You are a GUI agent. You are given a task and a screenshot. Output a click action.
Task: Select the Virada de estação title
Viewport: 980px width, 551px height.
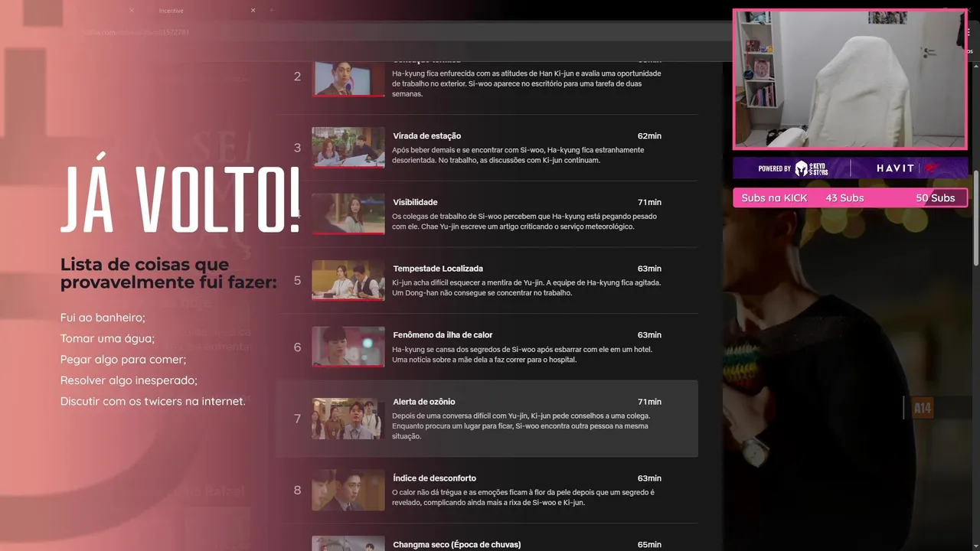click(x=426, y=136)
